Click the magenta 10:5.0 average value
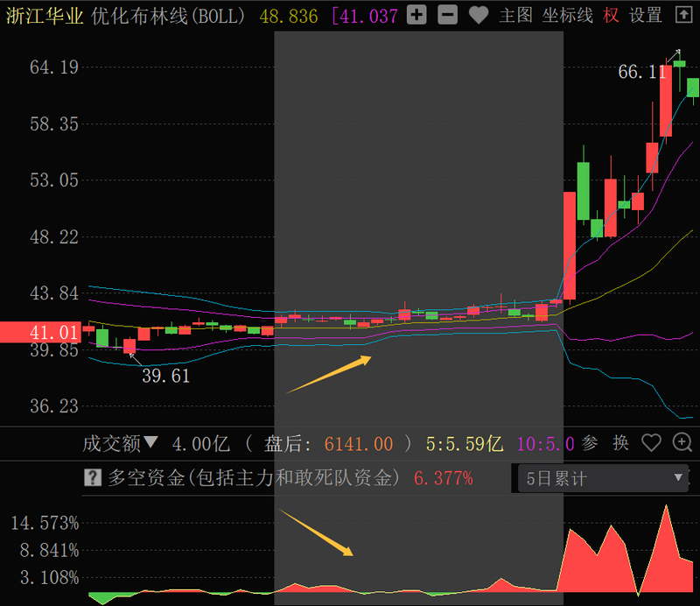 (x=545, y=444)
